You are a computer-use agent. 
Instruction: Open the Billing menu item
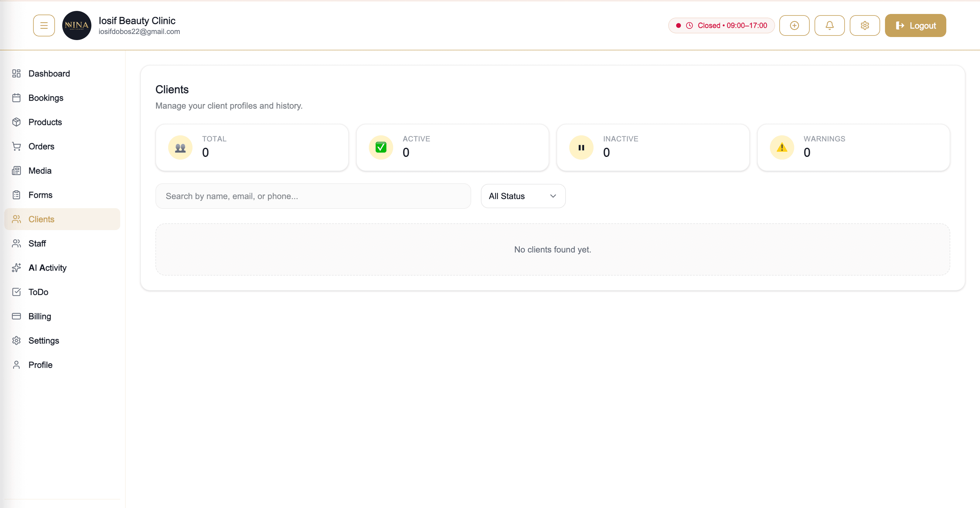pos(39,316)
